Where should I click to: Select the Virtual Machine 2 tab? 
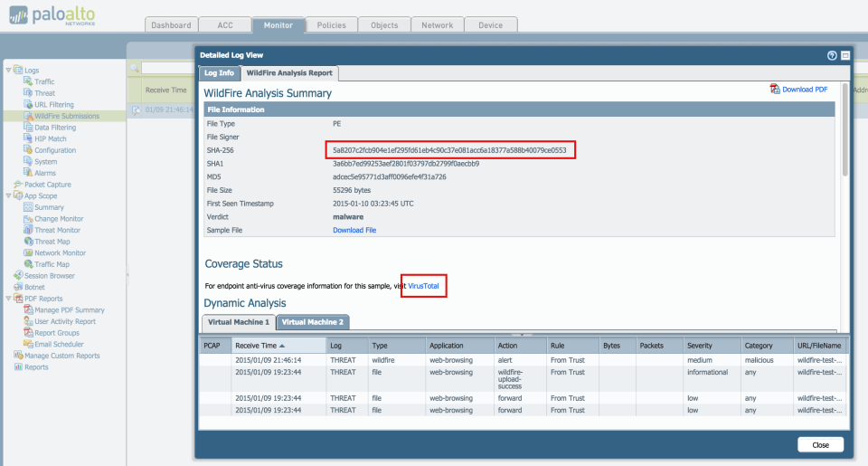tap(313, 322)
